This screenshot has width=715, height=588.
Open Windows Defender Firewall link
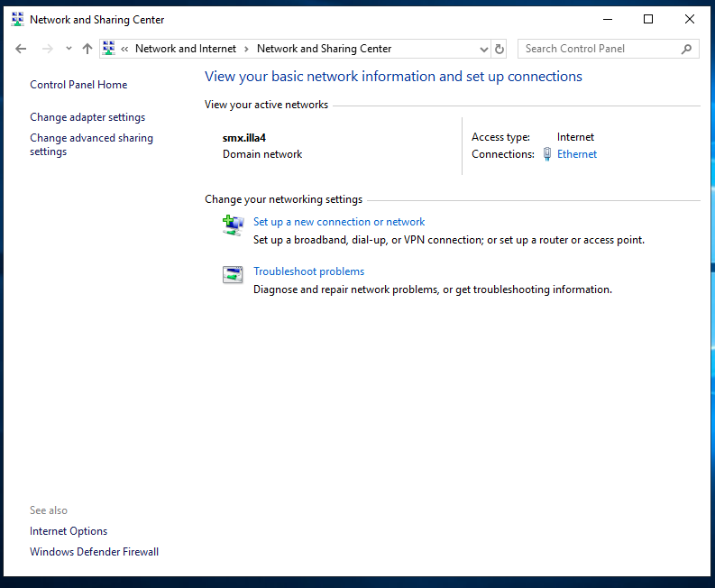(x=94, y=552)
